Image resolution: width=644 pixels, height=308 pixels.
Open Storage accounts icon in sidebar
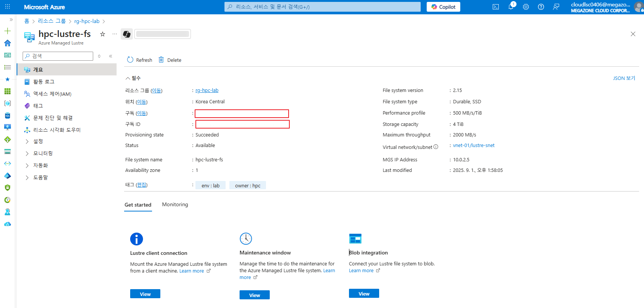8,152
